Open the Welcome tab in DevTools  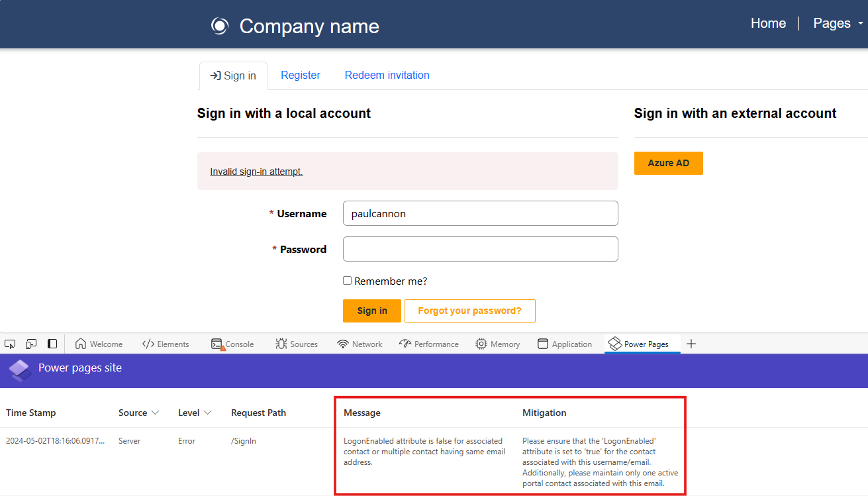coord(99,344)
